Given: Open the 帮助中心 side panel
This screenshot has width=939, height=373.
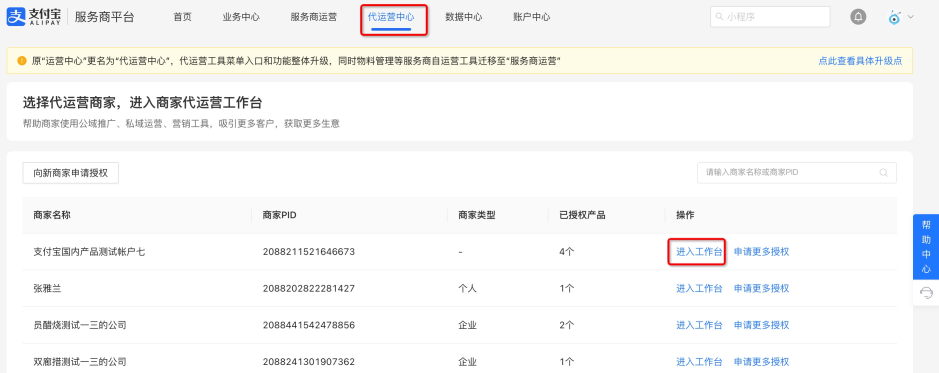Looking at the screenshot, I should click(926, 247).
